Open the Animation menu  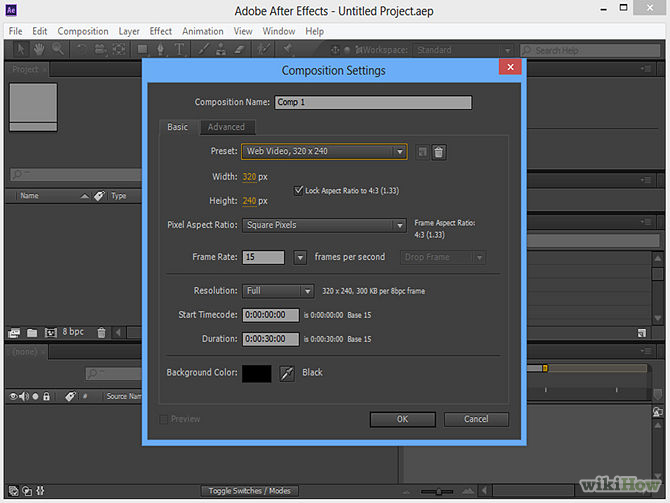point(203,31)
